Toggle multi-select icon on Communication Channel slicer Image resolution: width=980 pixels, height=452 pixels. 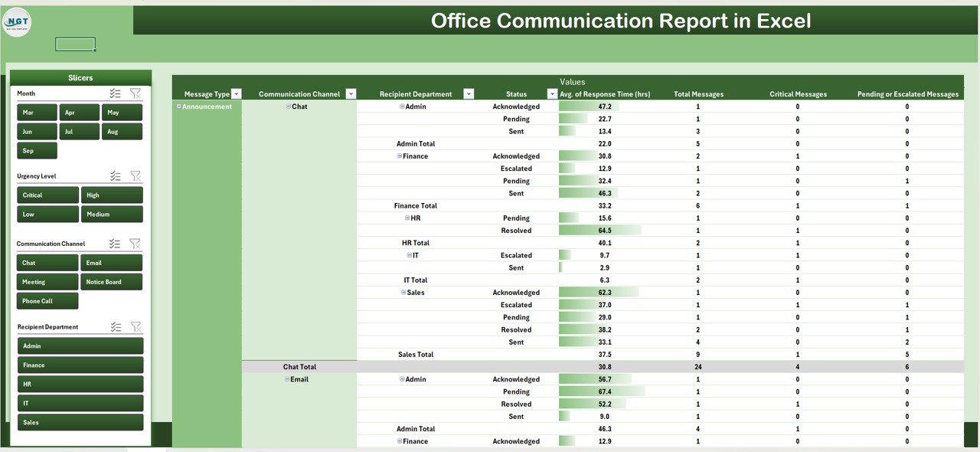pyautogui.click(x=115, y=244)
